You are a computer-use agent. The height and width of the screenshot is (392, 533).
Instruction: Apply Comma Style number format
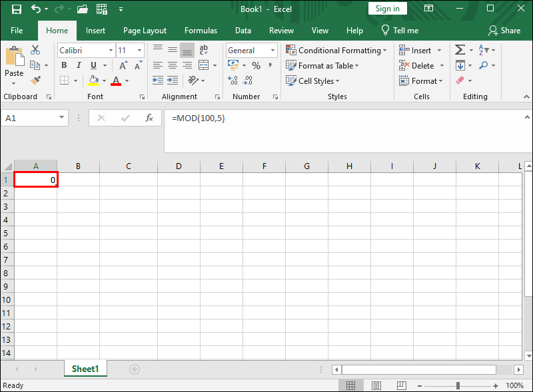pos(270,65)
